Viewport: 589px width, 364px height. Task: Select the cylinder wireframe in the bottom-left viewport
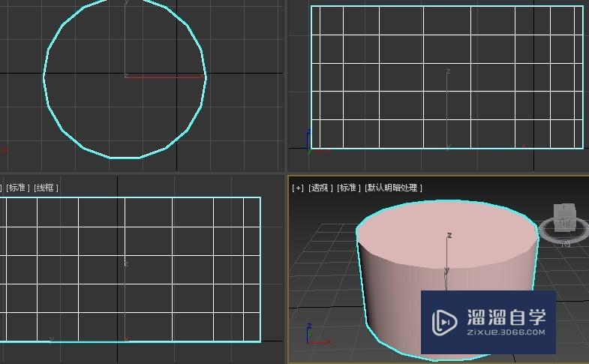[130, 269]
